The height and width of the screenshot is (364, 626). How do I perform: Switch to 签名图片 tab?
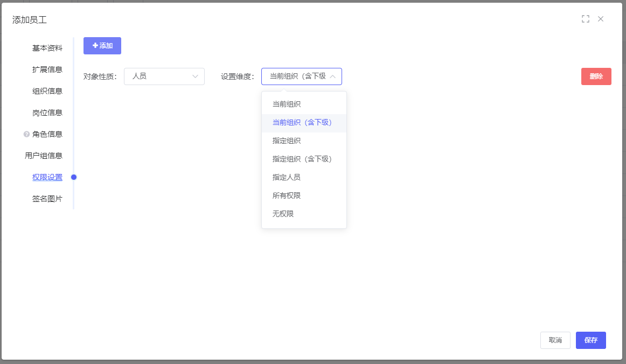[47, 199]
